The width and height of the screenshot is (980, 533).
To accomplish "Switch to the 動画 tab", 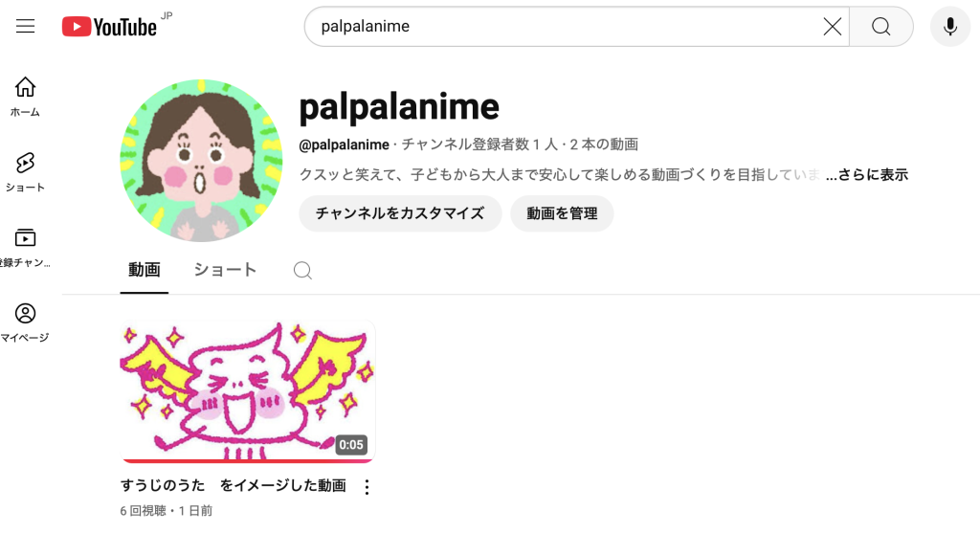I will coord(145,270).
